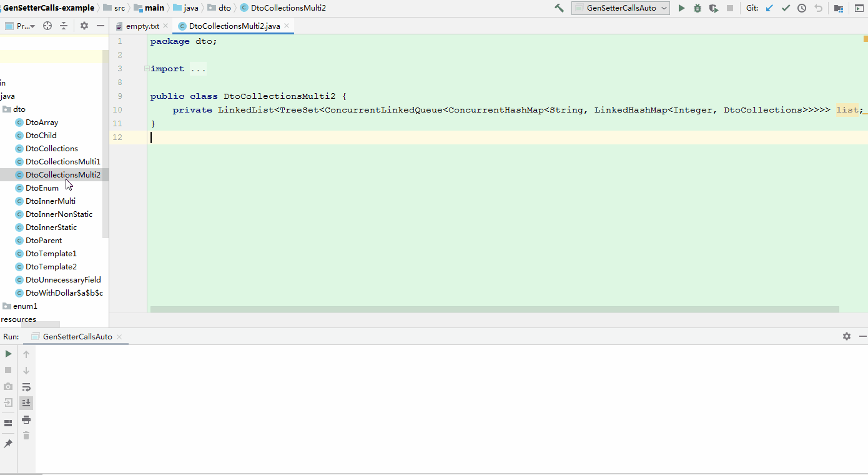Run with coverage from the top toolbar

[x=713, y=8]
